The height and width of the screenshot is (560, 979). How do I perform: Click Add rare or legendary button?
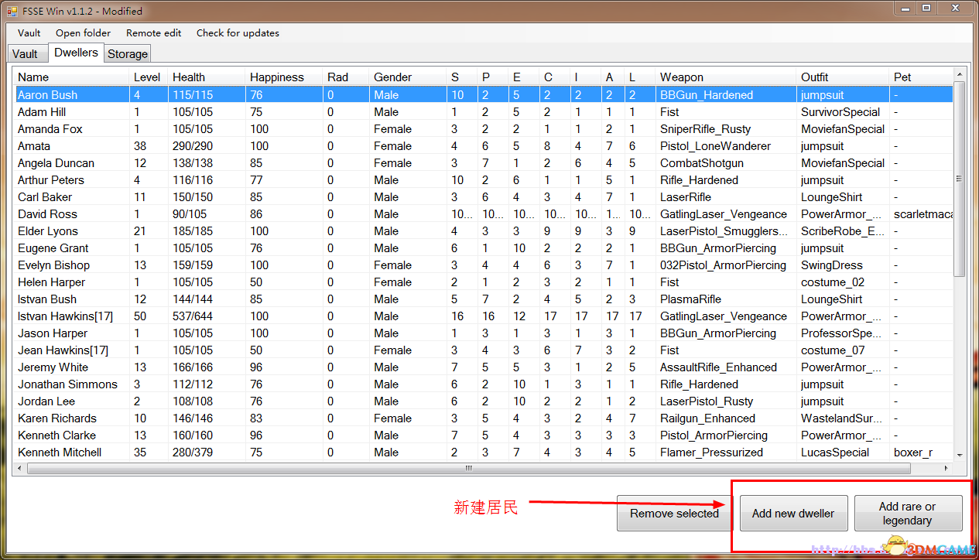pyautogui.click(x=908, y=514)
